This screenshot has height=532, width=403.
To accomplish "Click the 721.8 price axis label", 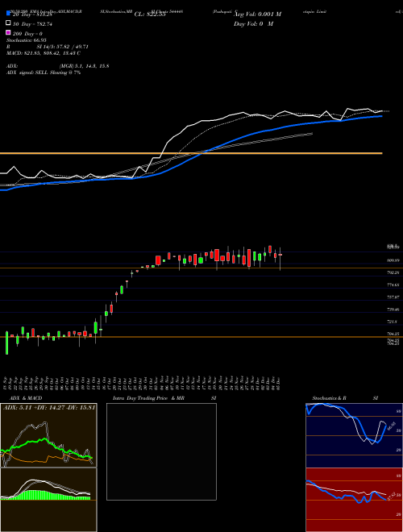I will click(x=393, y=322).
